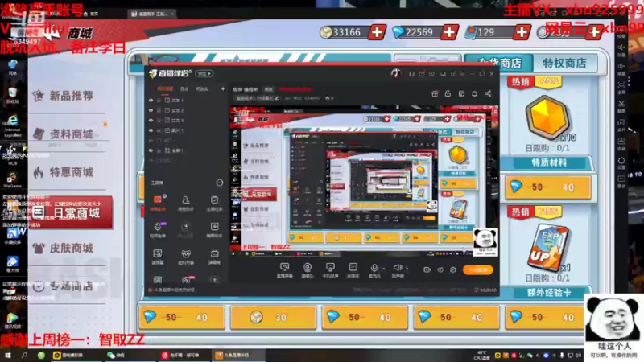The height and width of the screenshot is (362, 644).
Task: Click the plus button beside 129
Action: [521, 32]
